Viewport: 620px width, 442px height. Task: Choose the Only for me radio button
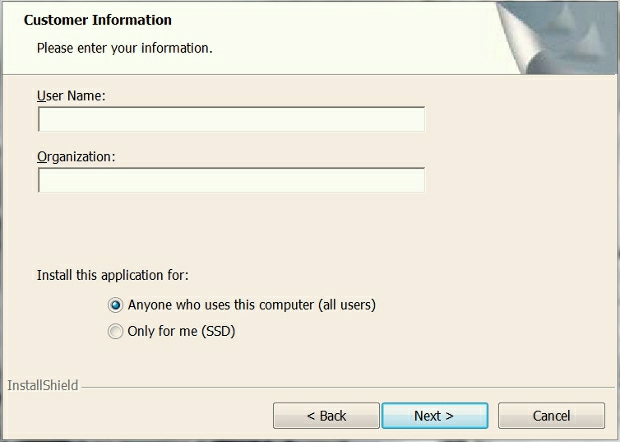(116, 332)
